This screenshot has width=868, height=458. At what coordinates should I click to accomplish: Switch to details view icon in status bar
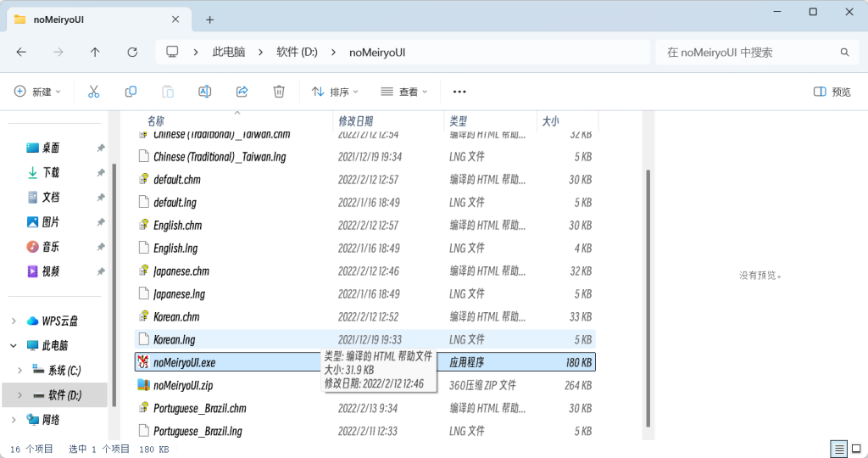pos(839,450)
